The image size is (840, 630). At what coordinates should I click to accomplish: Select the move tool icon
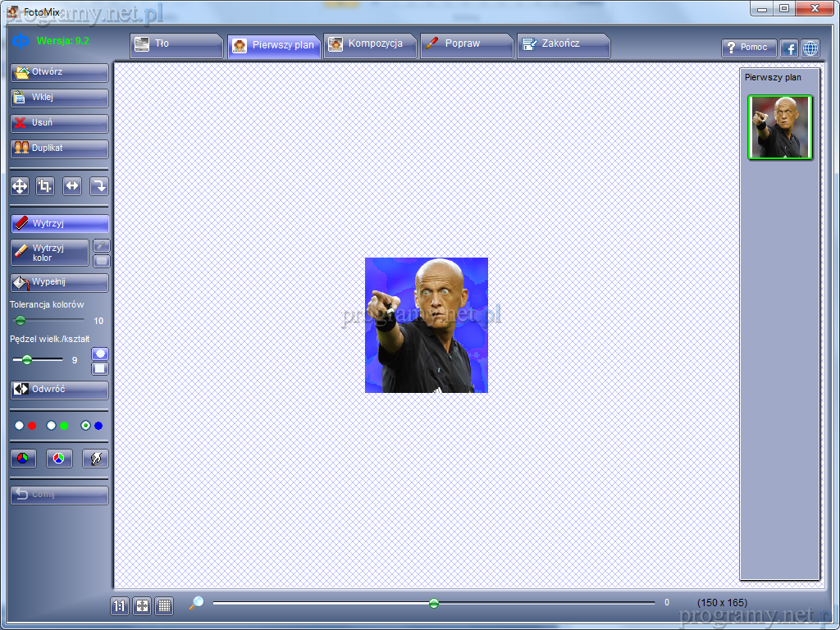point(20,187)
